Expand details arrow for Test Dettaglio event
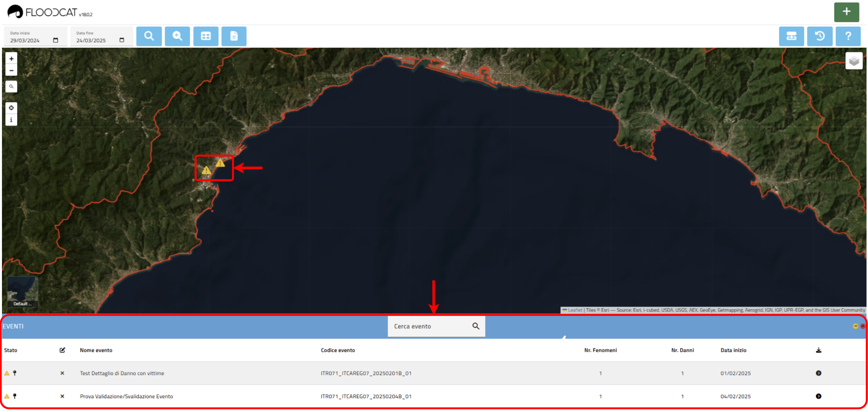868x412 pixels. coord(818,373)
